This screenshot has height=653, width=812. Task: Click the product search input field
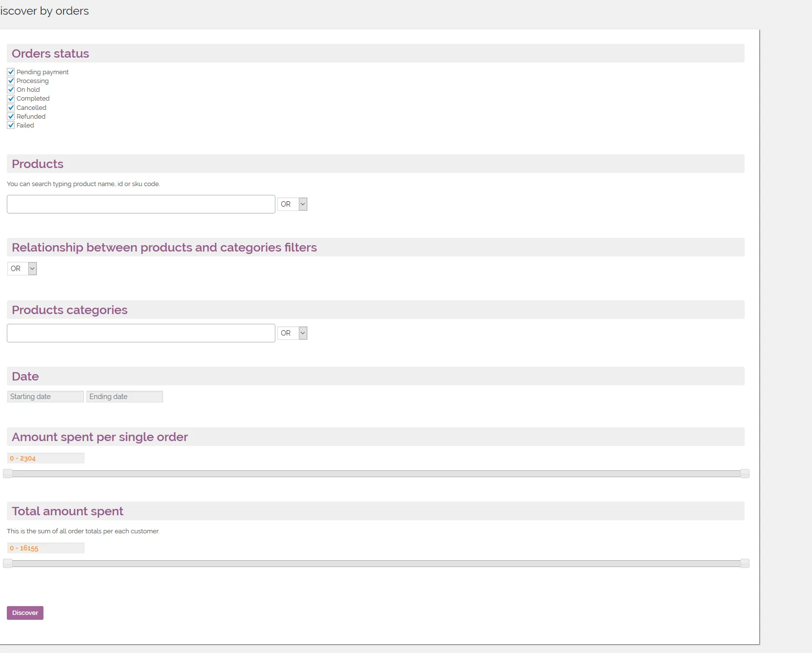pos(141,204)
